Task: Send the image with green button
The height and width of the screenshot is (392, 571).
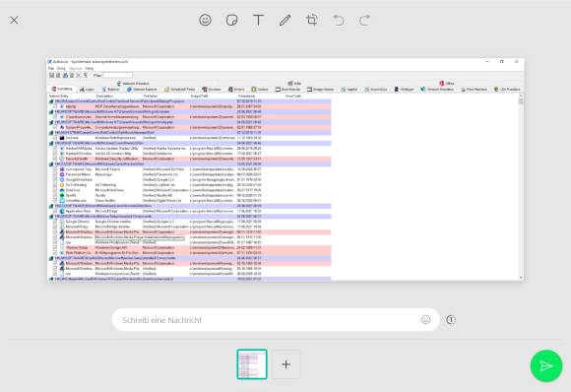Action: pos(546,365)
